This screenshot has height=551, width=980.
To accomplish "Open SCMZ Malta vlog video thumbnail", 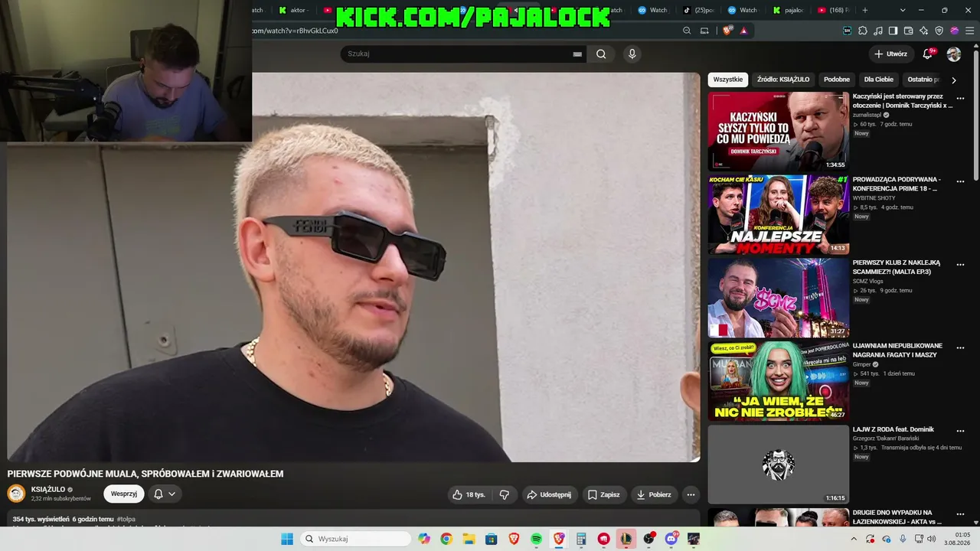I will 779,298.
